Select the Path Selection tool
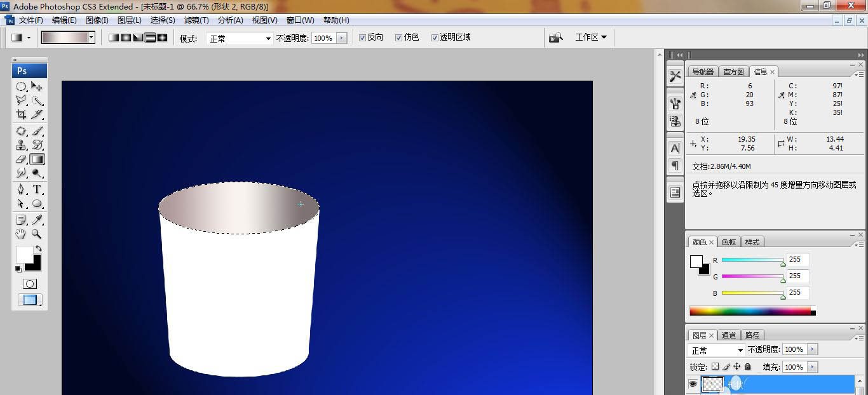The height and width of the screenshot is (395, 868). 21,203
